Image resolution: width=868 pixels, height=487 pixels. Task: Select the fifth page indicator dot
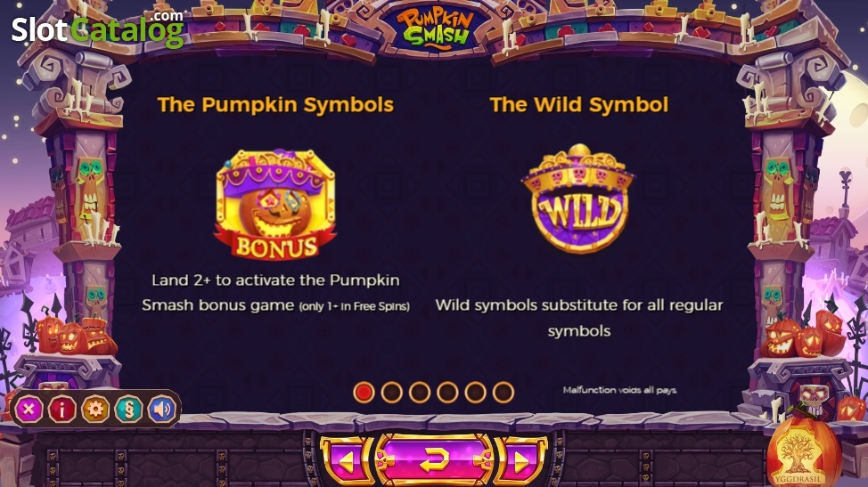tap(476, 393)
